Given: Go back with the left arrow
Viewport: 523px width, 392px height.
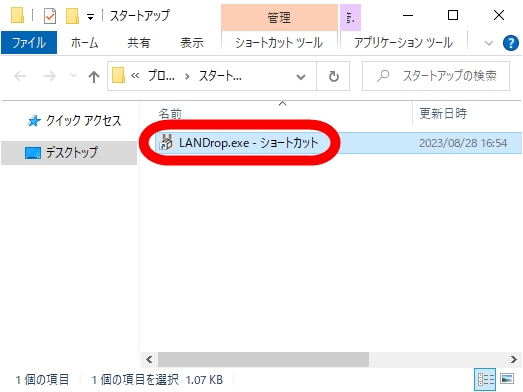Looking at the screenshot, I should tap(20, 76).
